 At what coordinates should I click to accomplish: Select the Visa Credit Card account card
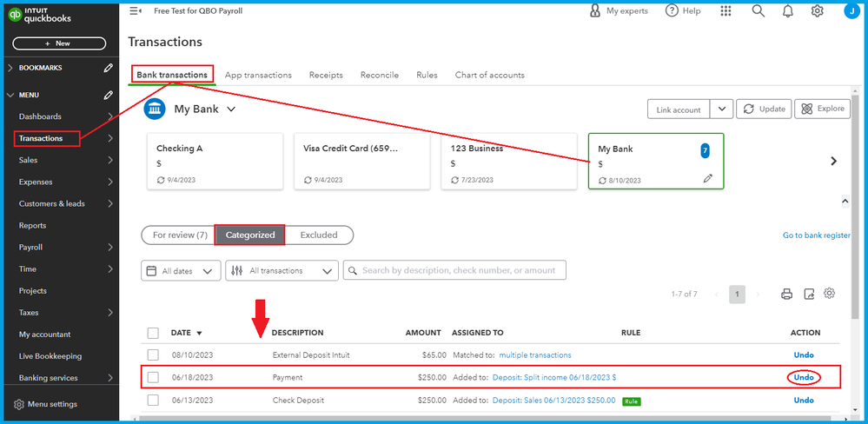pos(362,161)
